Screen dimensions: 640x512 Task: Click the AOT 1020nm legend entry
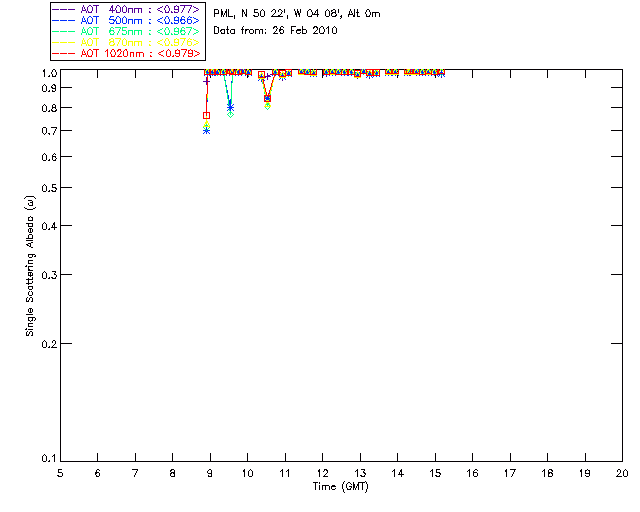tap(126, 53)
